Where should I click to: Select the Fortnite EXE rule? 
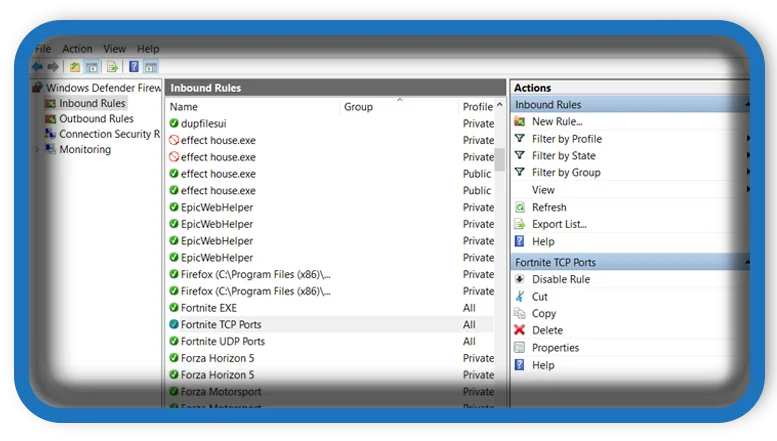209,308
